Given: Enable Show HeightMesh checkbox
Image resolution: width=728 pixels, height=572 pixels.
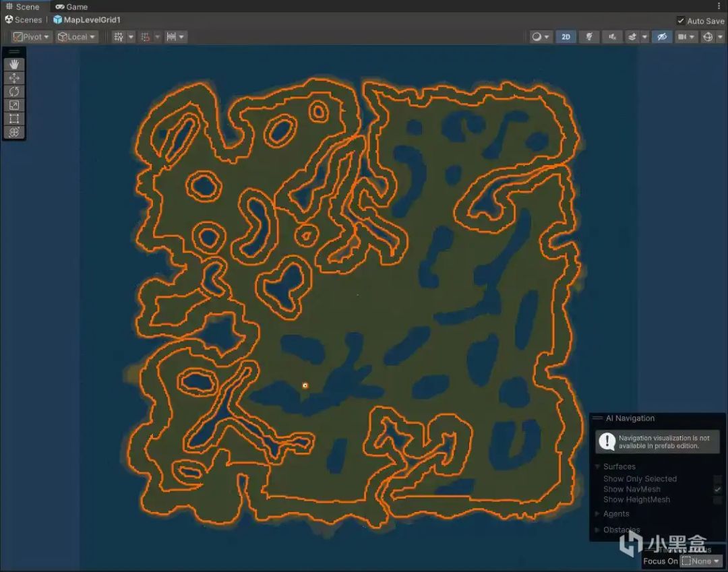Looking at the screenshot, I should click(718, 500).
